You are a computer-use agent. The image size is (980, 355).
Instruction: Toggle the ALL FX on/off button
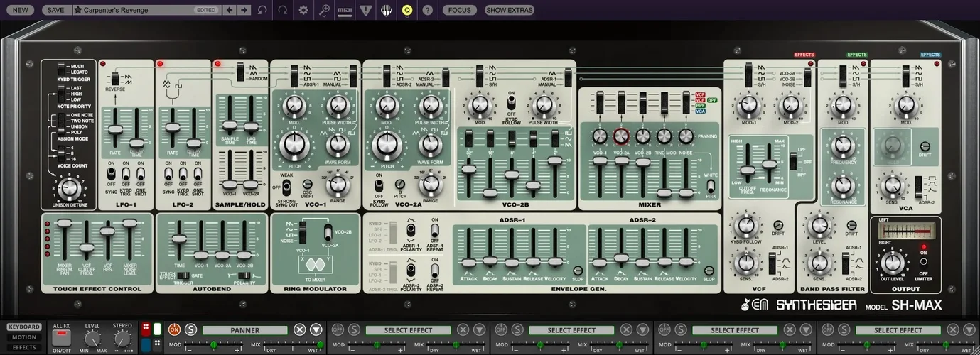(60, 337)
